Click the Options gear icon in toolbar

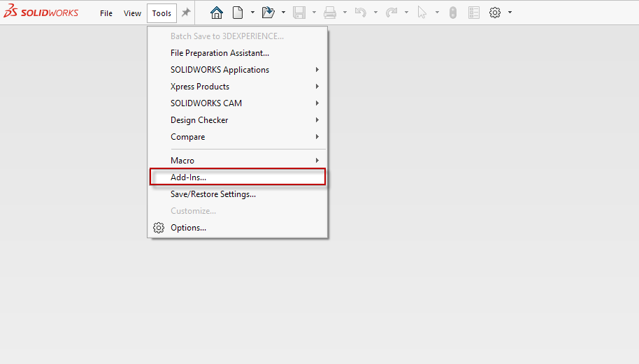(x=495, y=13)
